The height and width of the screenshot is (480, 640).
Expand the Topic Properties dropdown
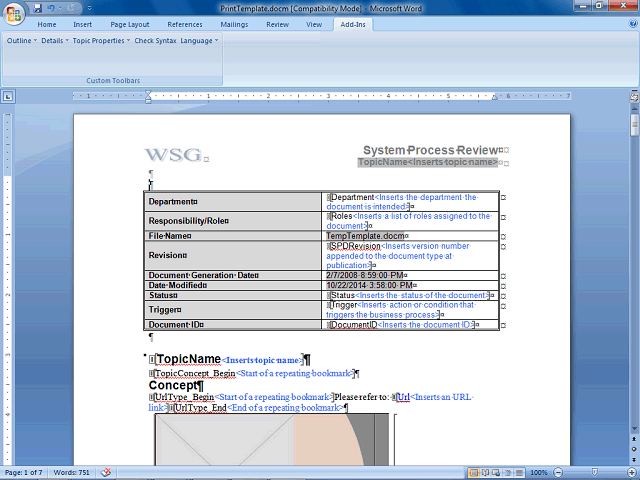pyautogui.click(x=101, y=40)
